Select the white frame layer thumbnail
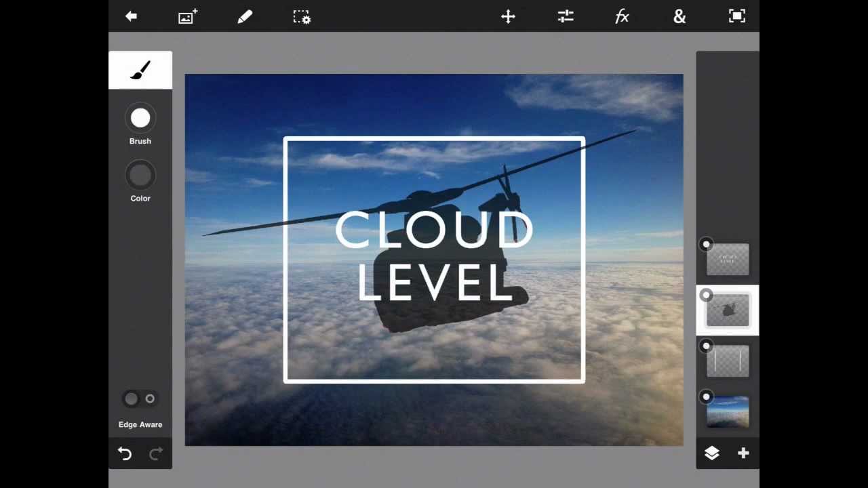 click(x=728, y=361)
